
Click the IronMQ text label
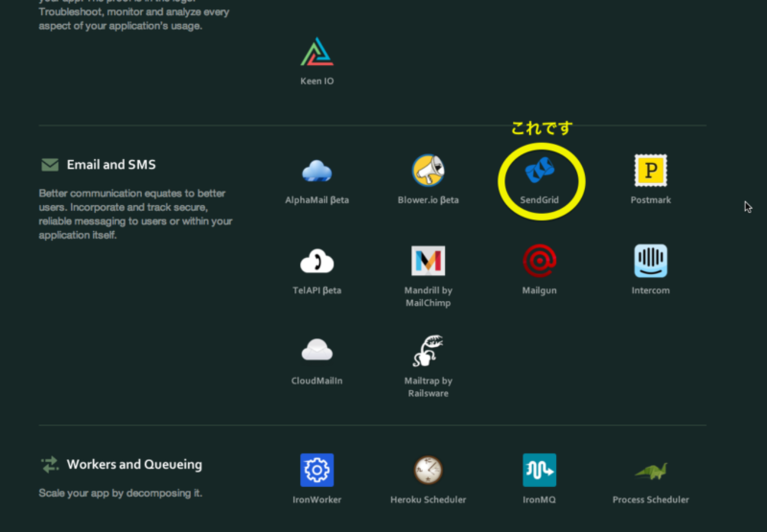coord(539,500)
